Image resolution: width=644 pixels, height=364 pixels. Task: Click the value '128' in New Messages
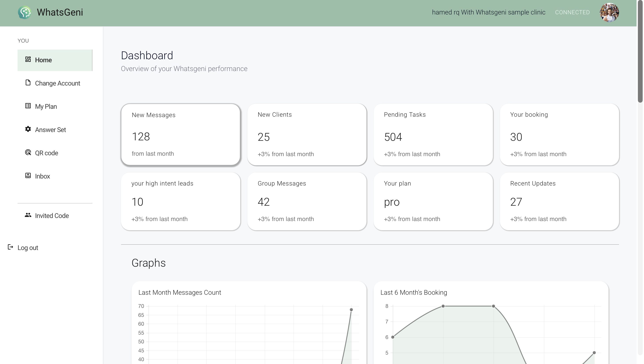(141, 137)
